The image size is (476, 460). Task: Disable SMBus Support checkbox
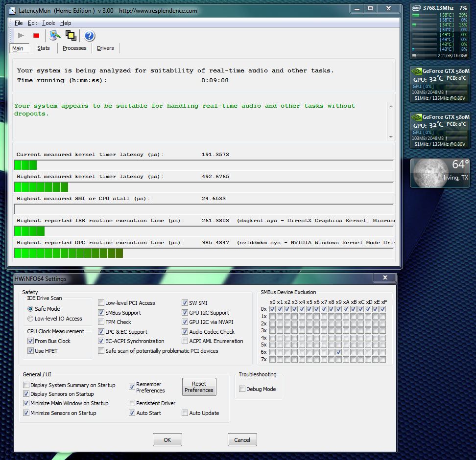click(101, 313)
